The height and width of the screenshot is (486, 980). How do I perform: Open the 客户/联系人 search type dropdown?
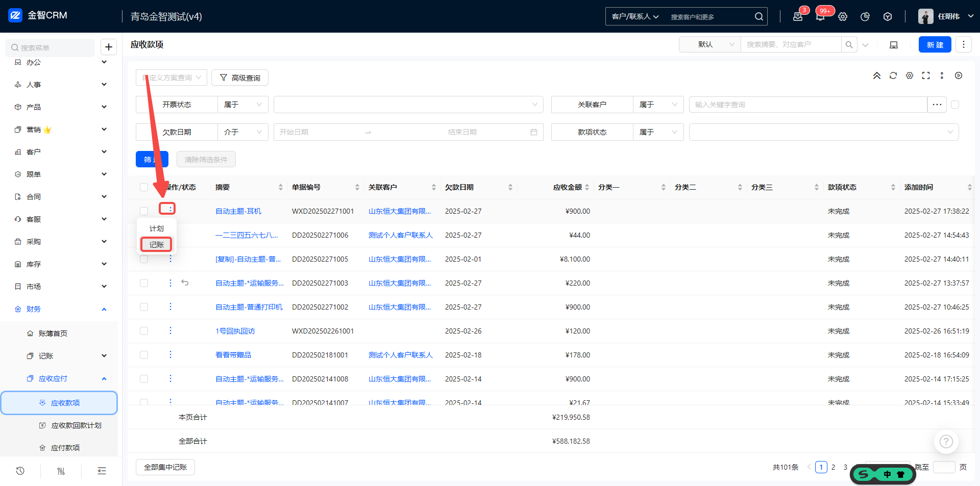[635, 16]
